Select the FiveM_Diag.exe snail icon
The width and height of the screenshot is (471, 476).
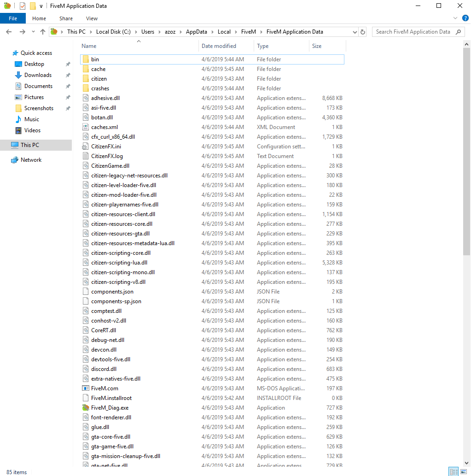pos(86,408)
